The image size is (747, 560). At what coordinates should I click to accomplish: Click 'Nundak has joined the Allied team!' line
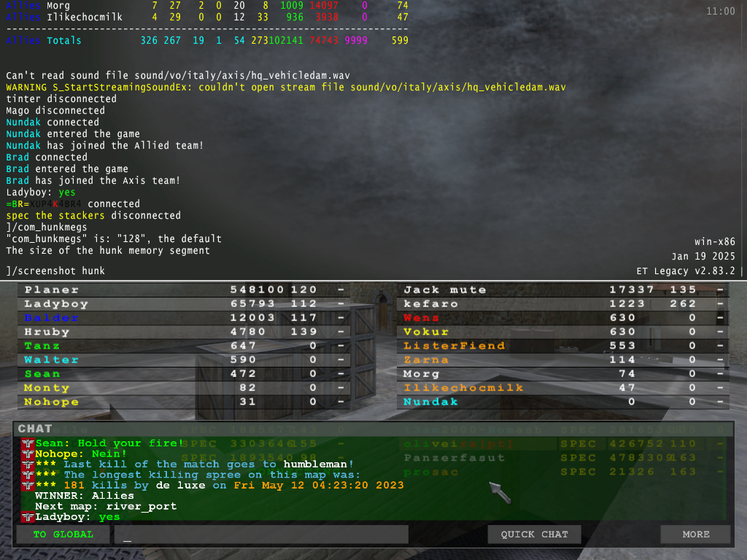[105, 146]
